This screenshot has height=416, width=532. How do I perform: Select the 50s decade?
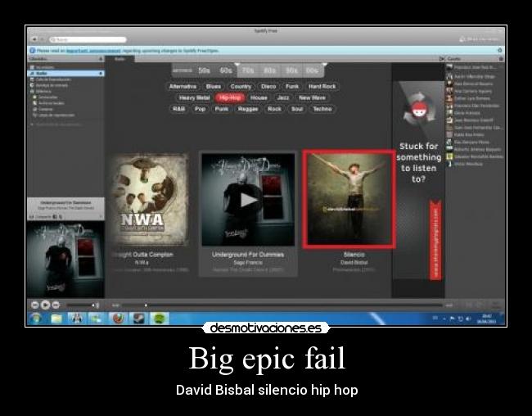[204, 70]
